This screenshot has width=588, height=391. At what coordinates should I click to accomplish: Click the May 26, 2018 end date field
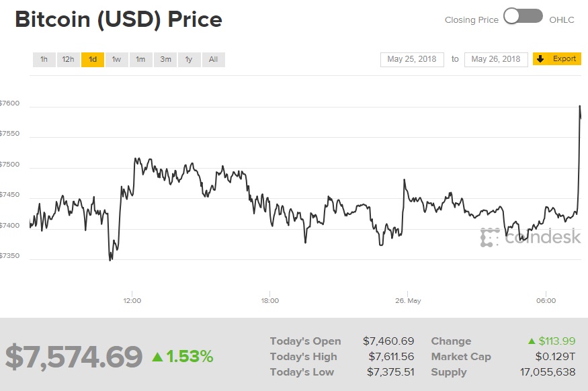(x=496, y=59)
